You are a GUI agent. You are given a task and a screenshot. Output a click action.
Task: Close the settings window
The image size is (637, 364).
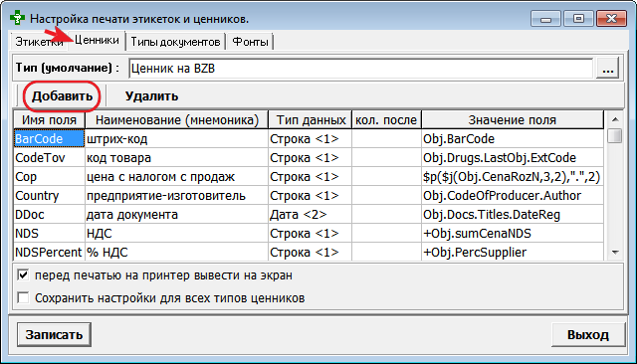coord(611,19)
